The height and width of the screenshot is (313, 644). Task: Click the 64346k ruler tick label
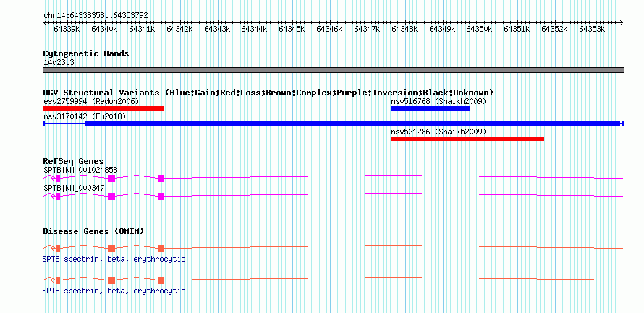(x=329, y=29)
